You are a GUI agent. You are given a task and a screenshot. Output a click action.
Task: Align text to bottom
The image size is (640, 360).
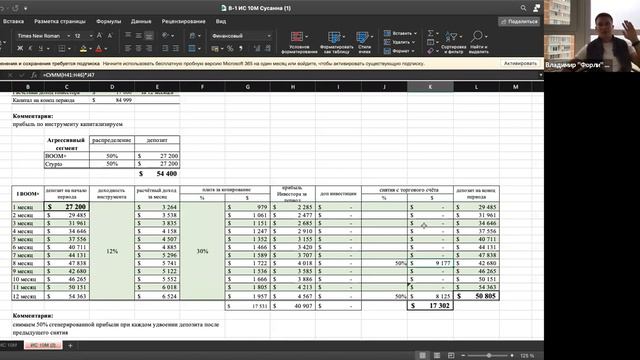click(x=149, y=36)
